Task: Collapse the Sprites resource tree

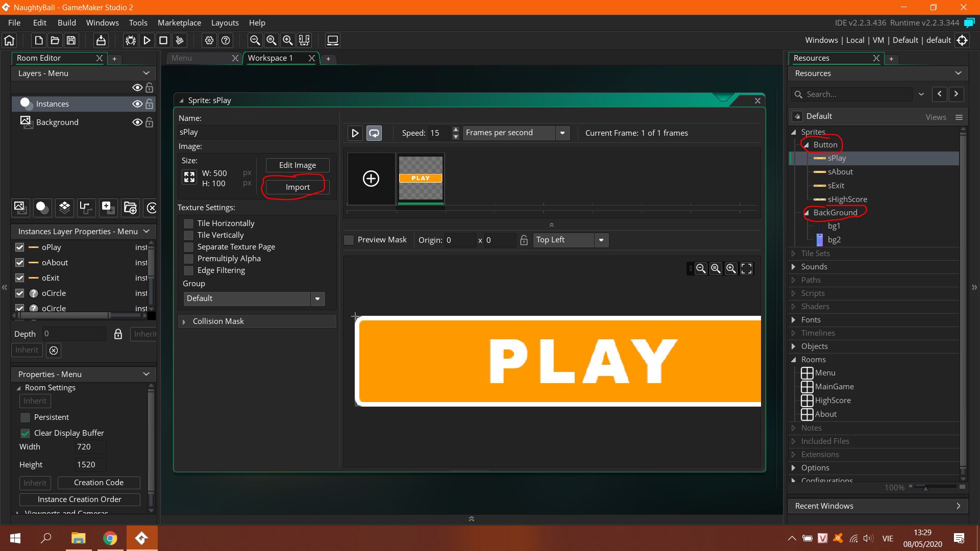Action: coord(794,132)
